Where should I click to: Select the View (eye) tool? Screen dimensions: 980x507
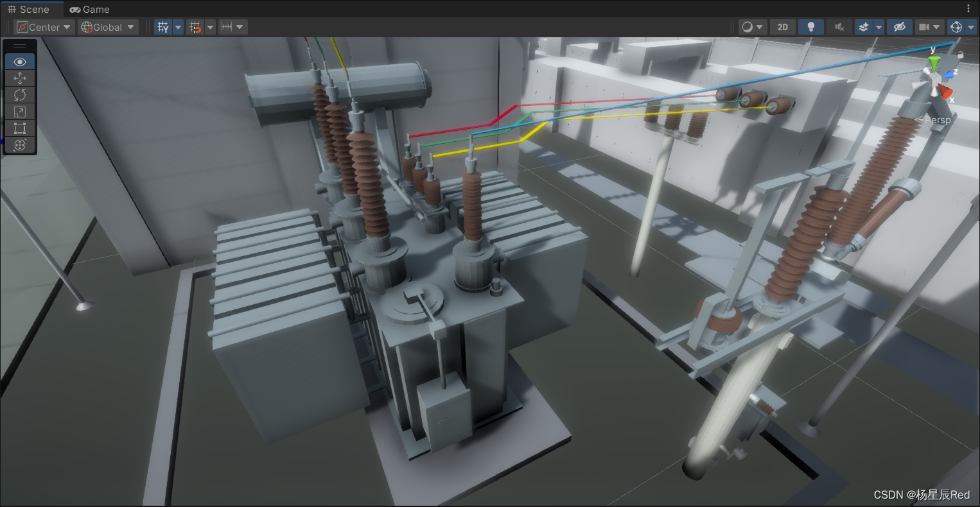point(20,62)
